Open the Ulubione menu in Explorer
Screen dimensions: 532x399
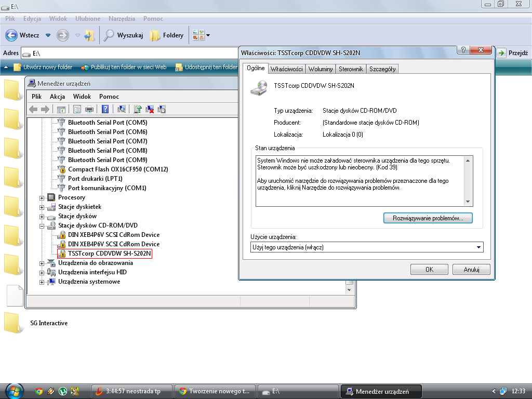point(88,19)
